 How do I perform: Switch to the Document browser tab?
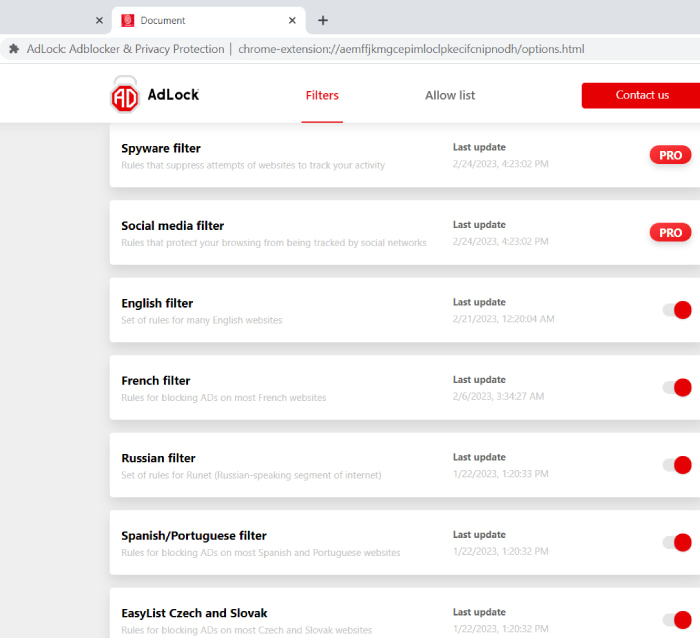click(208, 21)
